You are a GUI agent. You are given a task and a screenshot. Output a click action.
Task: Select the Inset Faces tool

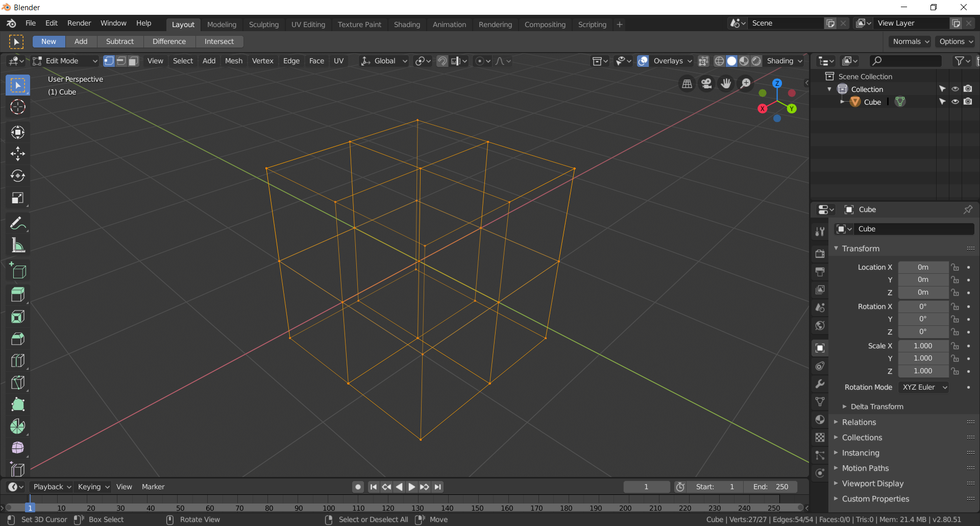[18, 317]
